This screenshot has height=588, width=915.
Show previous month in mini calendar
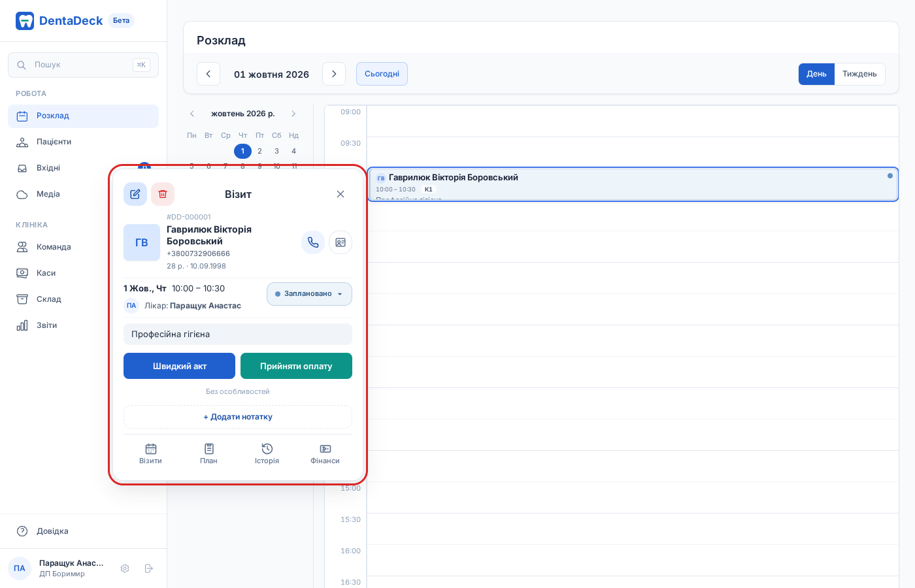pyautogui.click(x=192, y=114)
